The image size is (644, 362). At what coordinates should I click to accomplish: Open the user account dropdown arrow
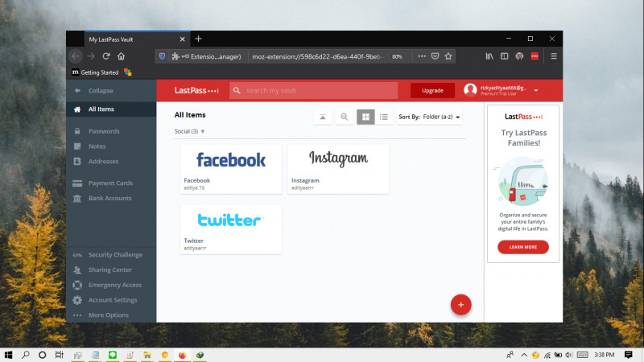click(x=536, y=90)
